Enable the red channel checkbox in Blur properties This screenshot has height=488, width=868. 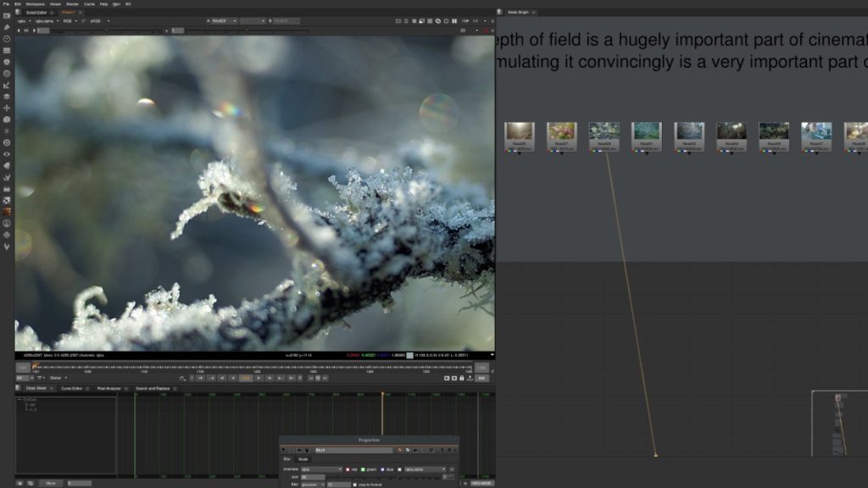[348, 469]
